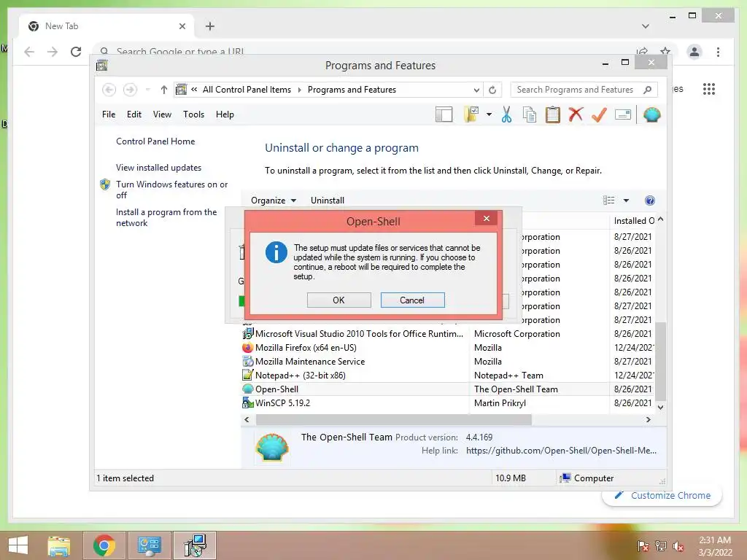The width and height of the screenshot is (747, 560).
Task: Open Chrome profile avatar icon
Action: point(694,52)
